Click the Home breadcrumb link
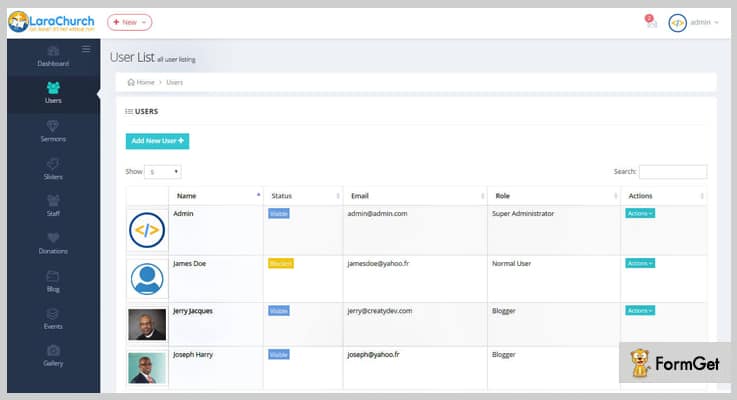The image size is (737, 400). (x=141, y=82)
